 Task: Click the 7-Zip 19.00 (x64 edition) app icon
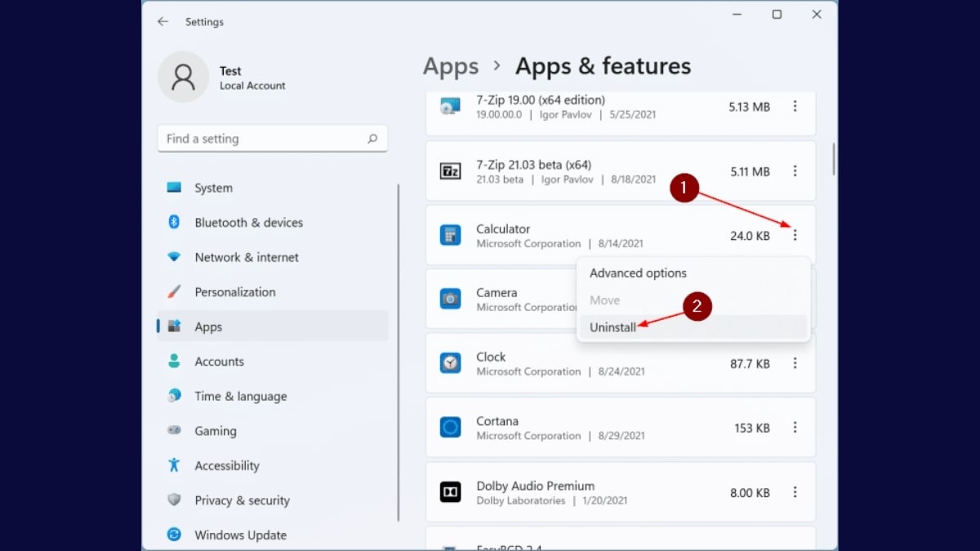point(450,106)
